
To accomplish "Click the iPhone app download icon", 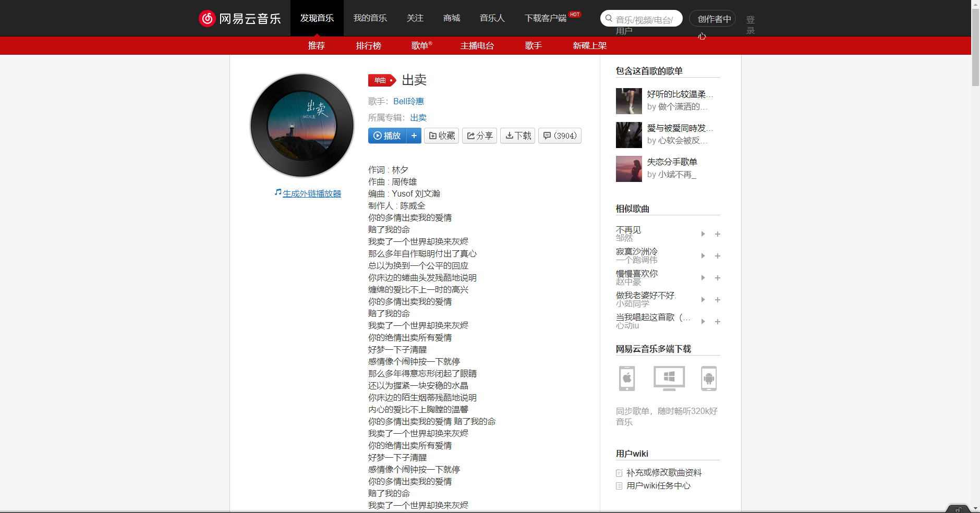I will [627, 378].
